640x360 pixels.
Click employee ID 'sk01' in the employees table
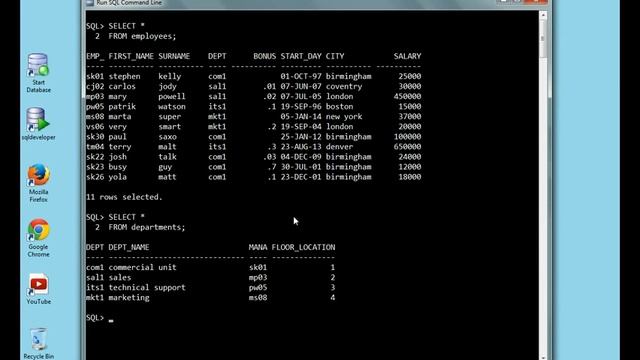click(95, 76)
